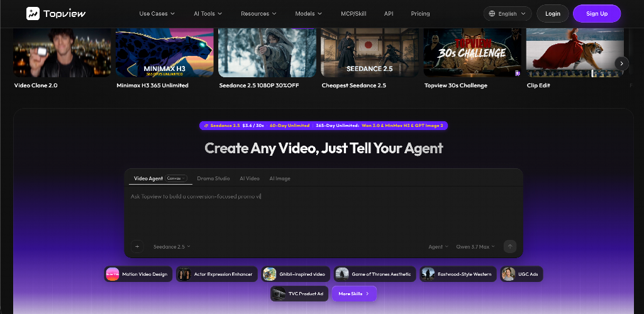Click the Sign Up button
The width and height of the screenshot is (644, 314).
coord(597,14)
